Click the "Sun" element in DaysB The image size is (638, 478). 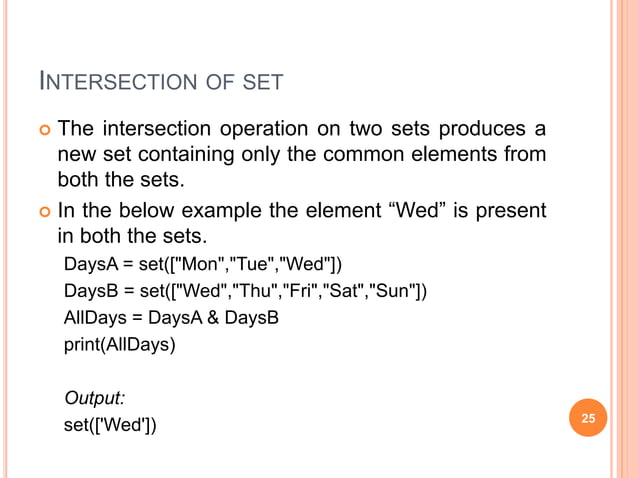[x=393, y=290]
